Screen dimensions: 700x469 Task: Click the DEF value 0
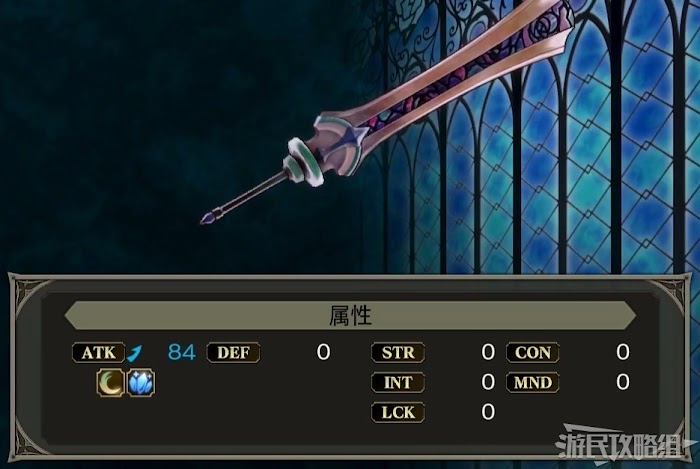pyautogui.click(x=323, y=352)
